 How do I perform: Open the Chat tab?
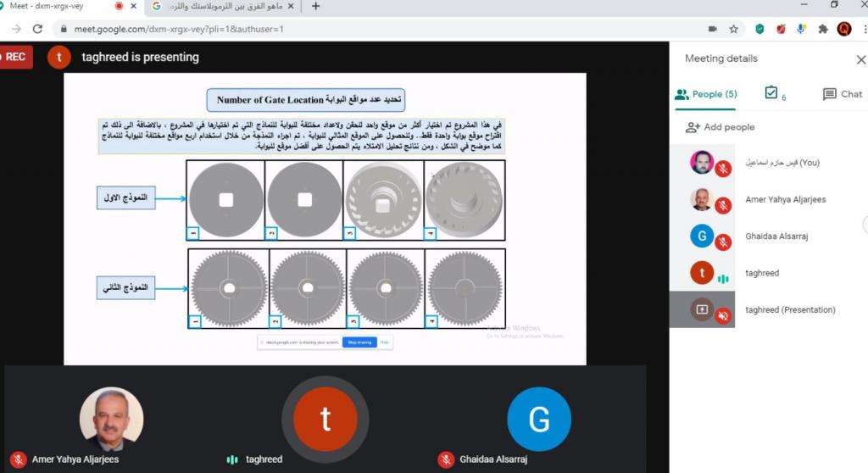[x=843, y=94]
